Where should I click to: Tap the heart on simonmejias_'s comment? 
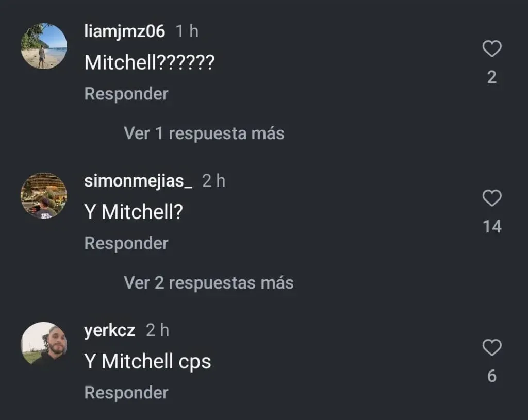click(x=492, y=198)
